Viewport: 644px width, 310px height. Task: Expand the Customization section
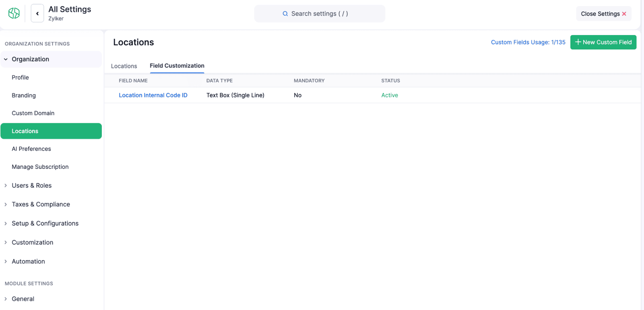point(6,242)
